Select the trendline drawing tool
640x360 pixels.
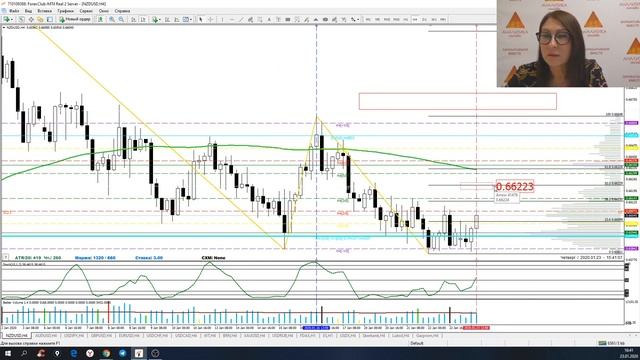[241, 19]
